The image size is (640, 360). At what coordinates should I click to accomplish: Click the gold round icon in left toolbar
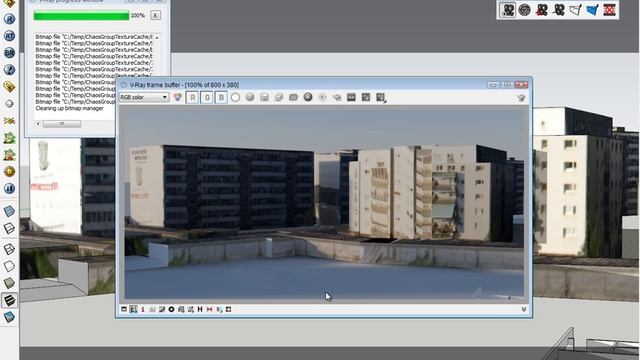9,171
